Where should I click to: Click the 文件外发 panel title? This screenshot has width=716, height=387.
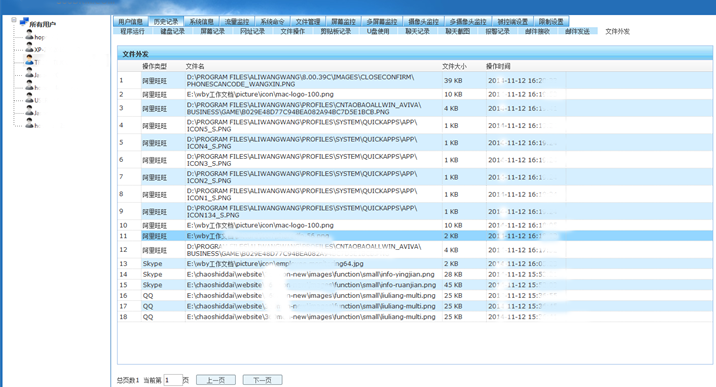point(135,54)
